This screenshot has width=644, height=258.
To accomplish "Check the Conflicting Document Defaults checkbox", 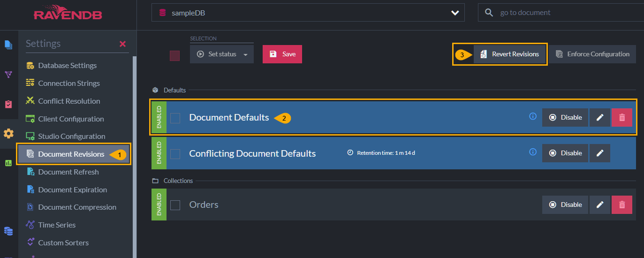I will [175, 153].
